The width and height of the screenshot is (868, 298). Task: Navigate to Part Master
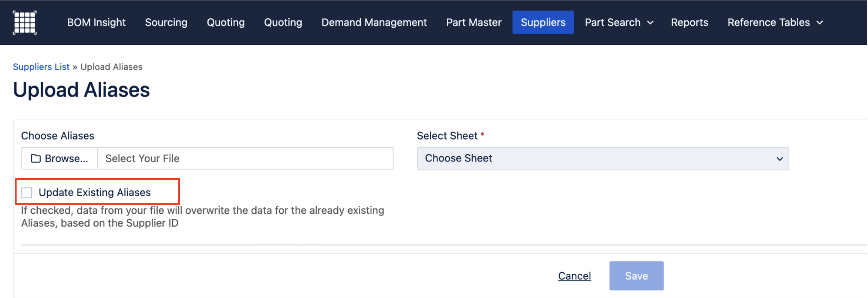tap(474, 23)
